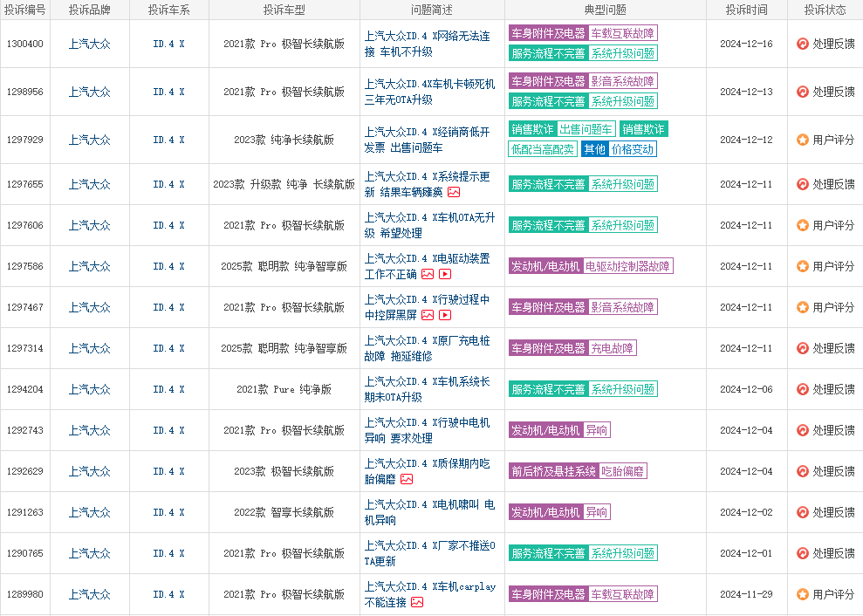Viewport: 863px width, 616px height.
Task: Click the 投诉状态 column header
Action: (825, 10)
